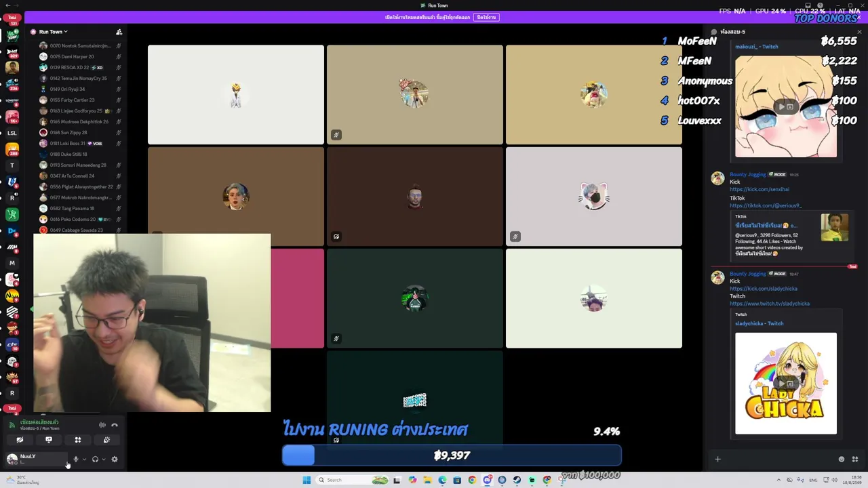Screen dimensions: 868x488
Task: Open the twitch.tv/sladychicka link
Action: [770, 304]
